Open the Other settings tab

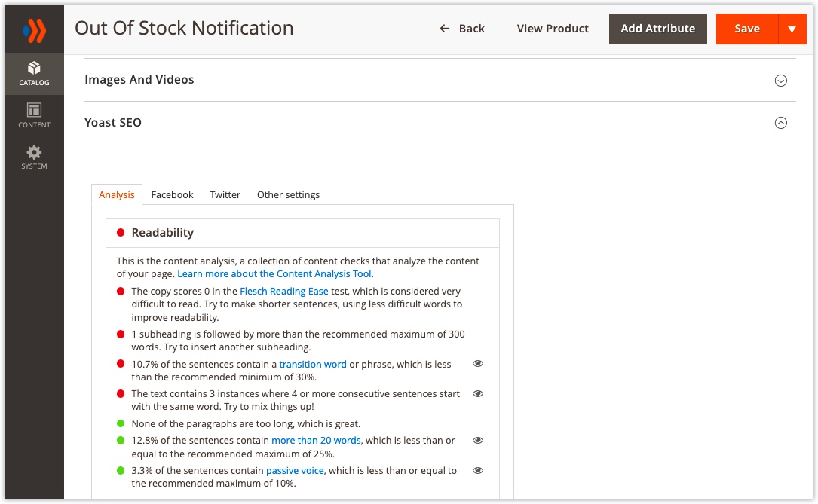288,194
